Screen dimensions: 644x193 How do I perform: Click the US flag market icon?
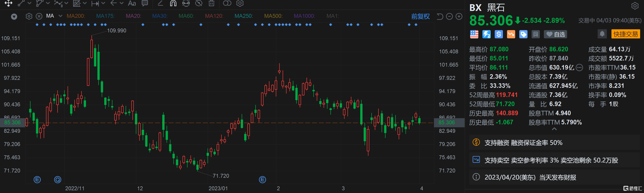click(x=474, y=34)
